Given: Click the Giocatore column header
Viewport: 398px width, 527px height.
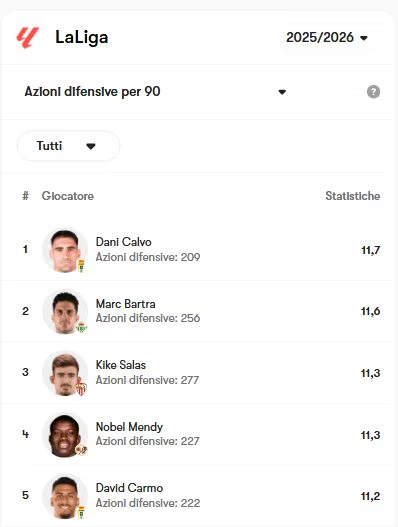Looking at the screenshot, I should point(68,196).
